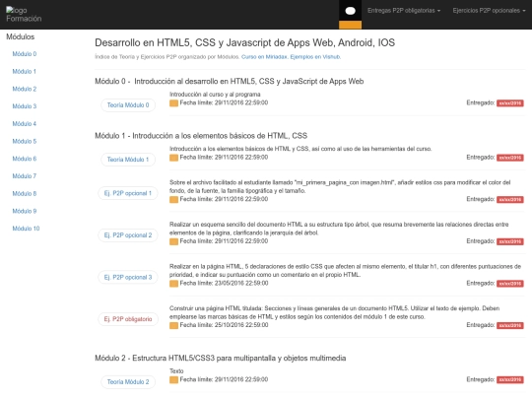Go to Módulo 3 in the sidebar

tap(25, 106)
